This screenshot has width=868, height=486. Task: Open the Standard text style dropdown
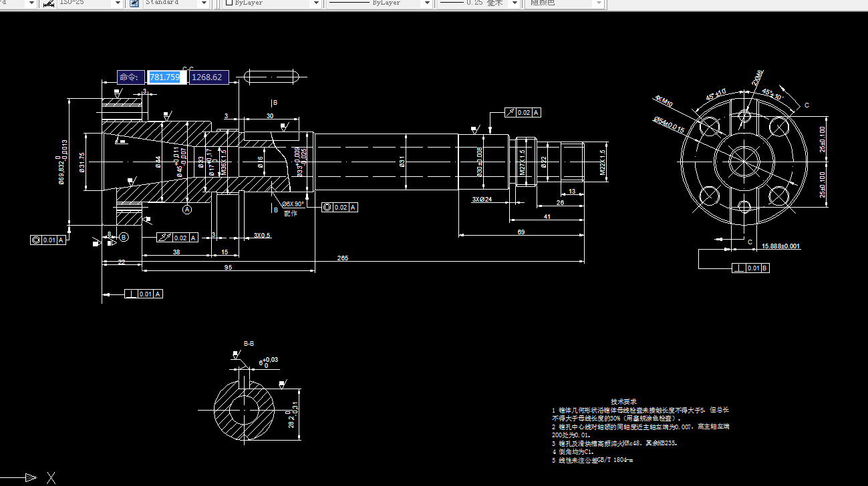click(x=204, y=3)
